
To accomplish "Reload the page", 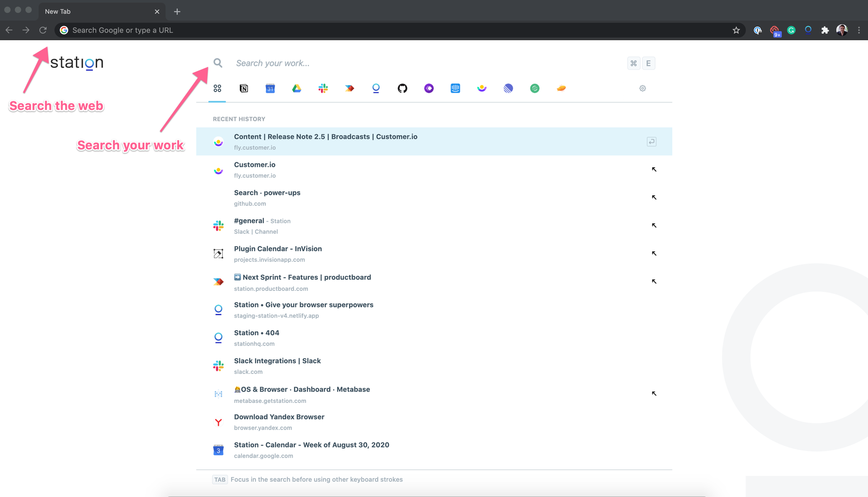I will 43,30.
